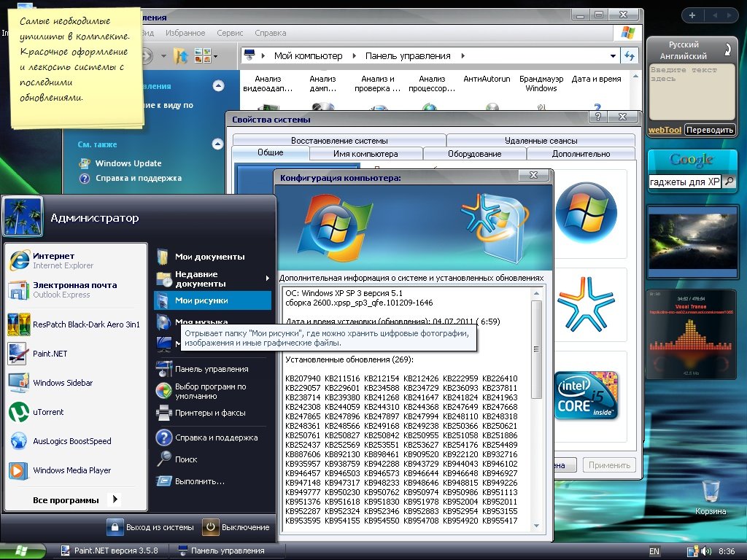This screenshot has width=747, height=560.
Task: Click the Переводить button in translator gadget
Action: click(x=709, y=130)
